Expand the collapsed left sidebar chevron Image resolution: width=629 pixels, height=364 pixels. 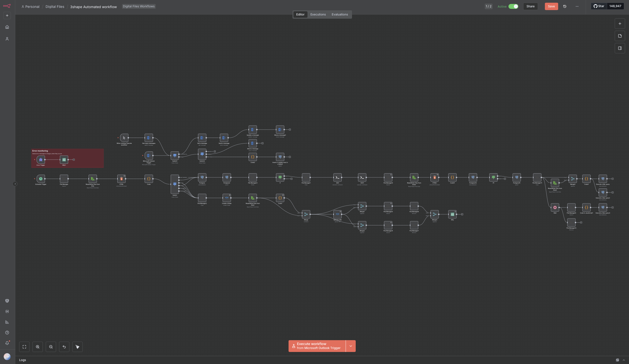pos(15,184)
